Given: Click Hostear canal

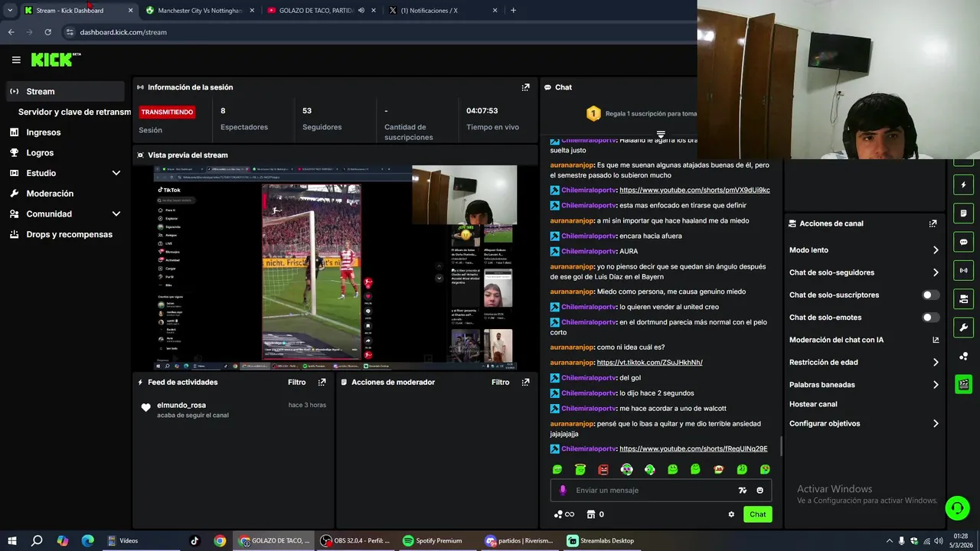Looking at the screenshot, I should 813,404.
